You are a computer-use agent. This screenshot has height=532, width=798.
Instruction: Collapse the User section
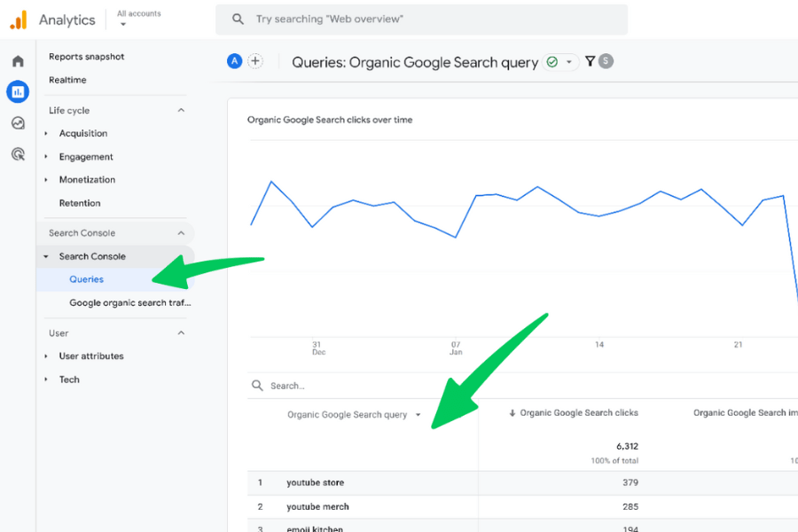(181, 333)
